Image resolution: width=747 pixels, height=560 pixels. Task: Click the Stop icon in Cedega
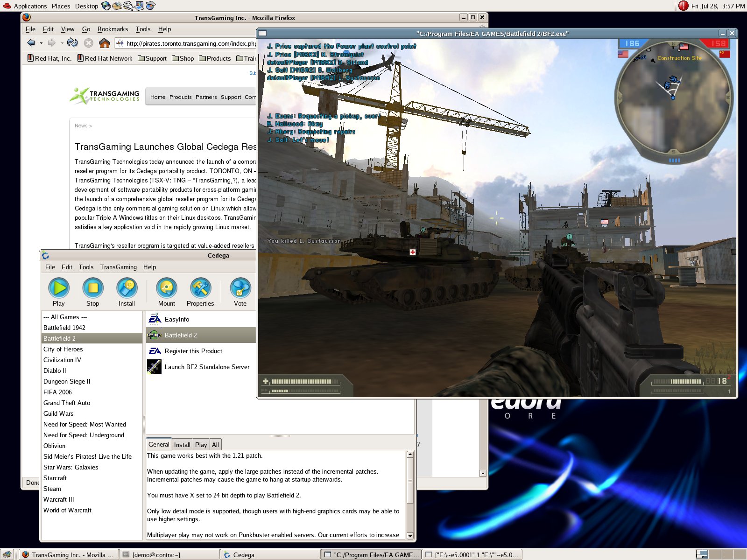(93, 292)
